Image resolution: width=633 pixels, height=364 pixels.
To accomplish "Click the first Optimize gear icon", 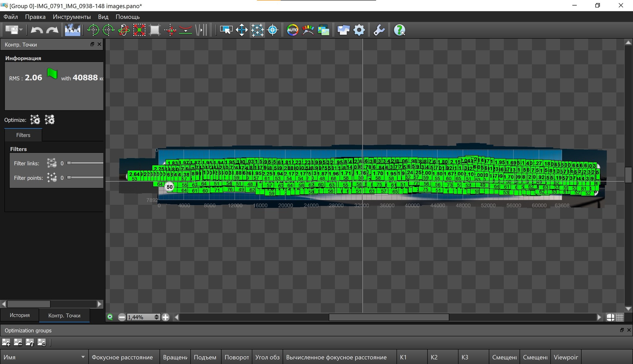I will pos(35,120).
